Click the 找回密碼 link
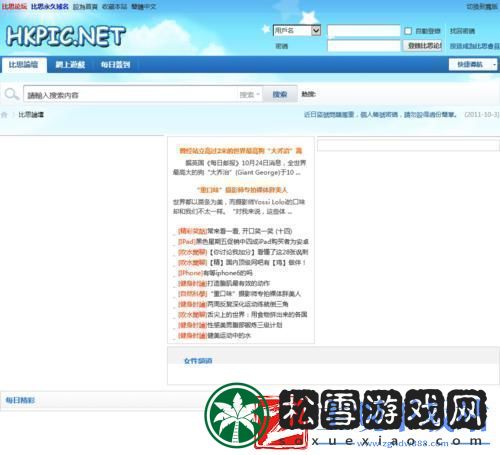 (x=462, y=31)
